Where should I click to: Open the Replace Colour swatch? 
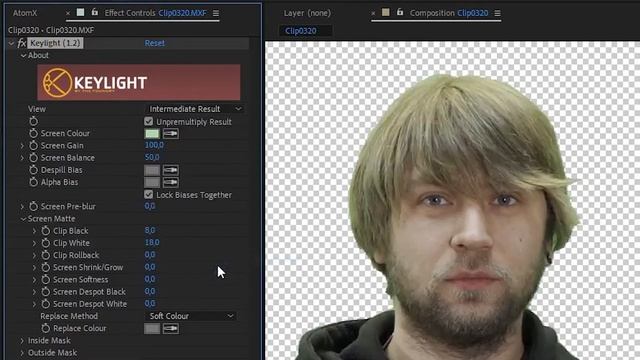pos(152,329)
